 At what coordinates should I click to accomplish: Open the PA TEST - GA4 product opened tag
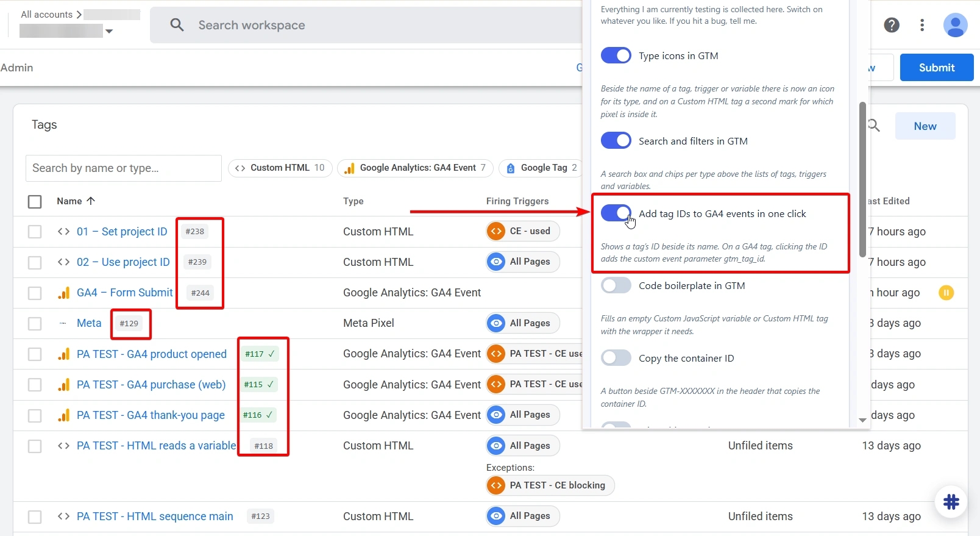click(152, 354)
